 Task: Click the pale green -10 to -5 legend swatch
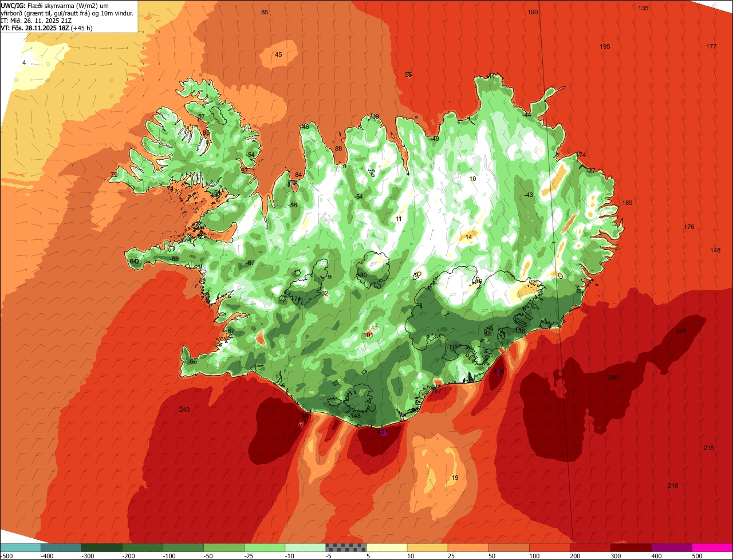coord(305,547)
